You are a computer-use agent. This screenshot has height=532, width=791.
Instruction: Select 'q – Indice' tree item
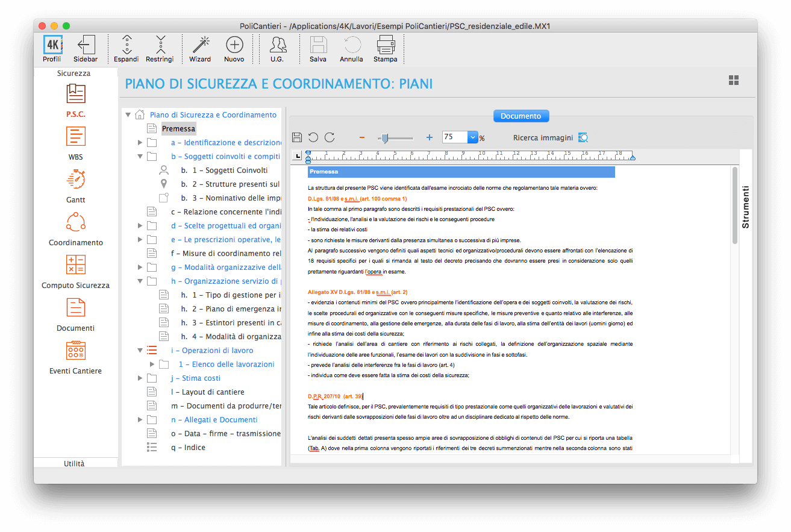188,448
